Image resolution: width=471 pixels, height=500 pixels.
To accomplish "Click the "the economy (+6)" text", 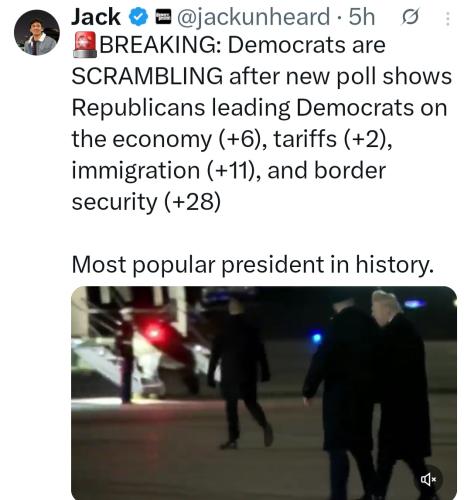I will click(166, 139).
